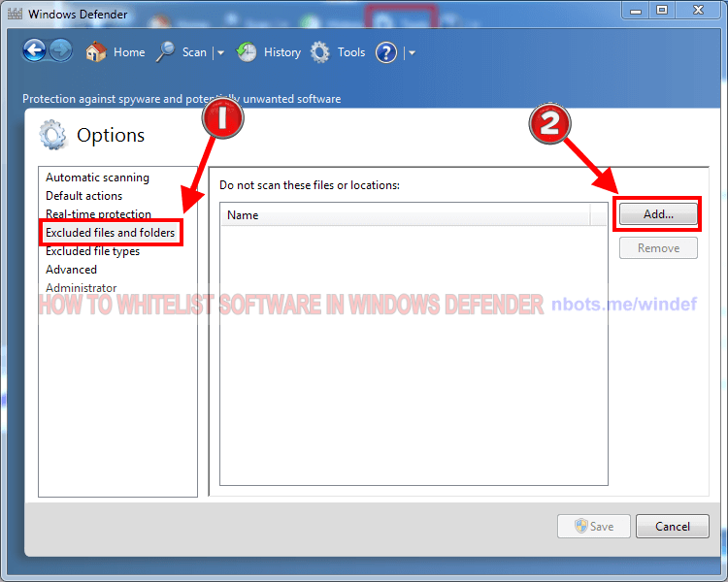Cancel the options dialog
This screenshot has height=582, width=728.
[x=673, y=527]
